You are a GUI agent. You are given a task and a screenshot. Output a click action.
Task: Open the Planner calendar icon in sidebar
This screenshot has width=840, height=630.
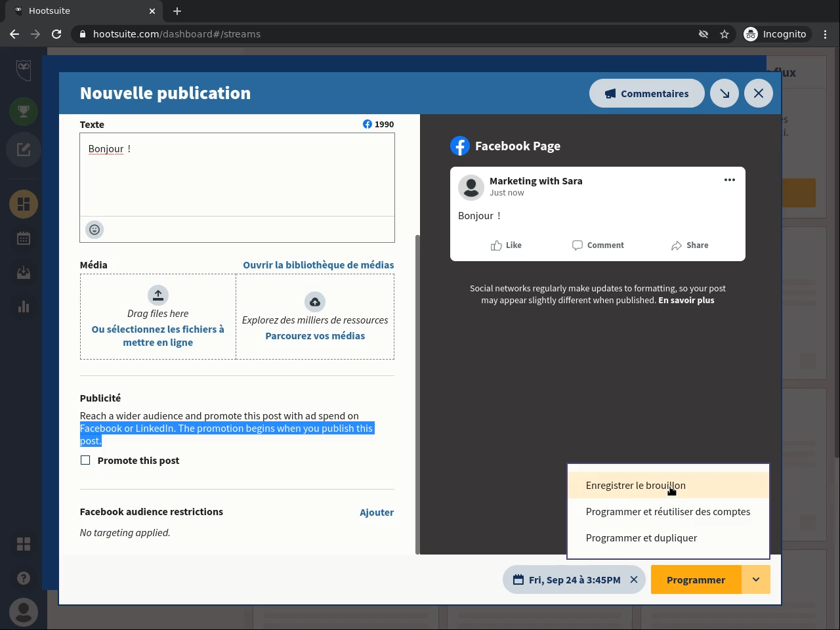pos(24,238)
